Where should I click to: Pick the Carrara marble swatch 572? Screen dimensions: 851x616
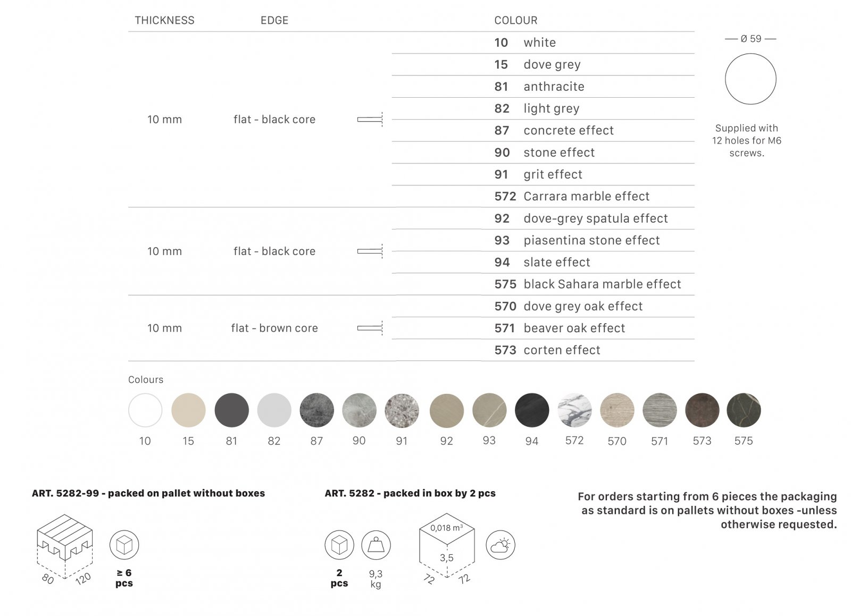574,410
